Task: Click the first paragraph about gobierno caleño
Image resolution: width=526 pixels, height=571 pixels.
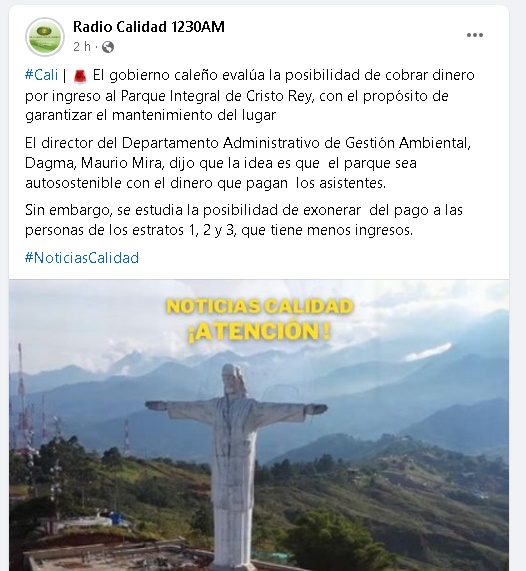Action: click(x=250, y=95)
